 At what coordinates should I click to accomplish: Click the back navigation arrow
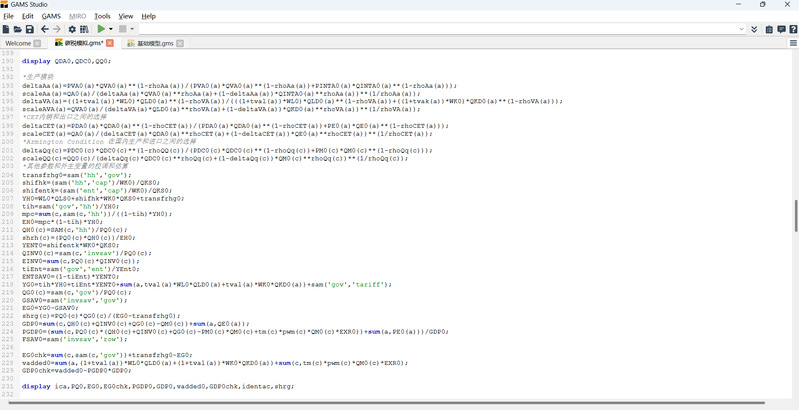(x=45, y=29)
